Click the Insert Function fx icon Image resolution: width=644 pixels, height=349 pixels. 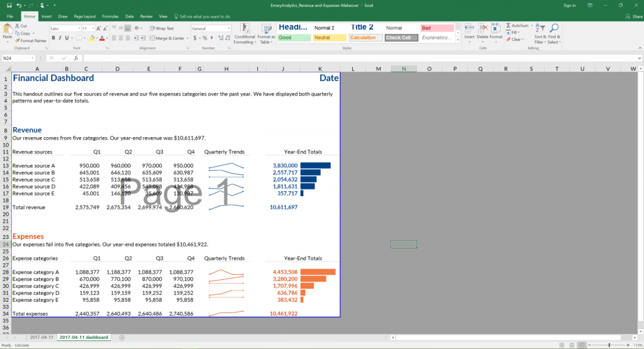[x=77, y=58]
